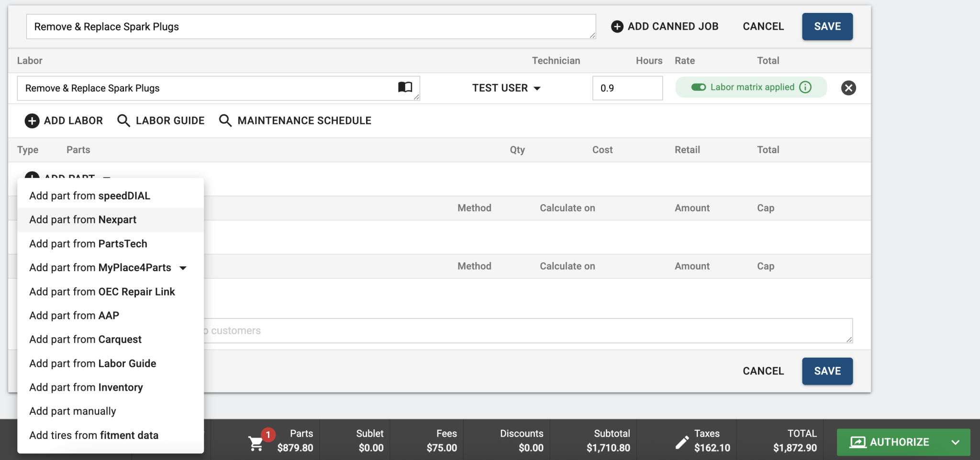
Task: Save the Remove & Replace Spark Plugs job
Action: tap(827, 26)
